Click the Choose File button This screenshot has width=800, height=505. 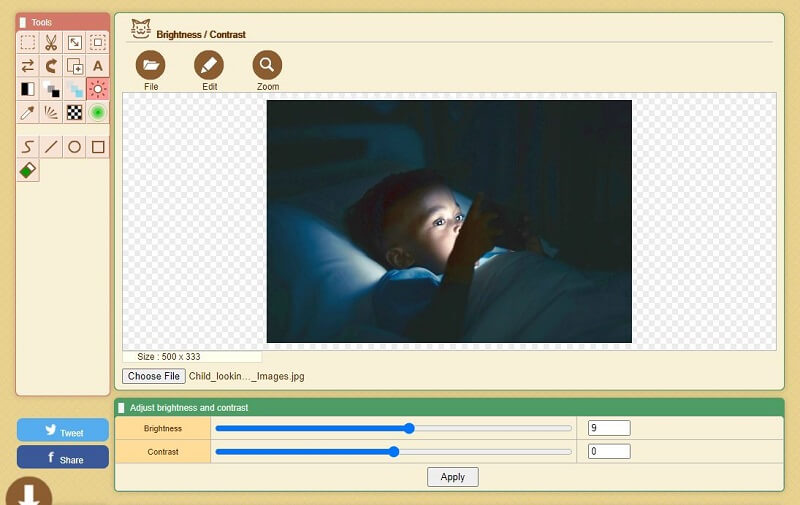coord(154,376)
